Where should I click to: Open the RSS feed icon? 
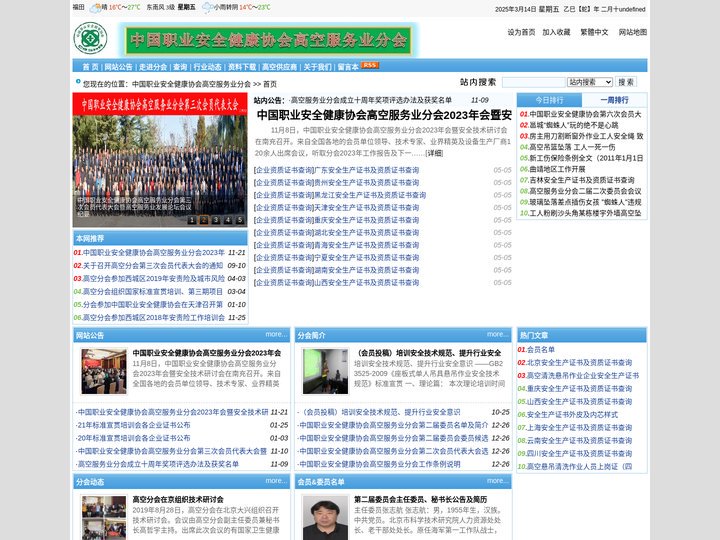pos(370,65)
